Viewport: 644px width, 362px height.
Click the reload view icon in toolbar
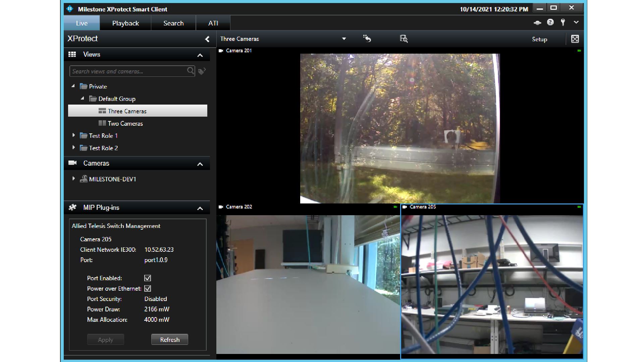point(367,39)
